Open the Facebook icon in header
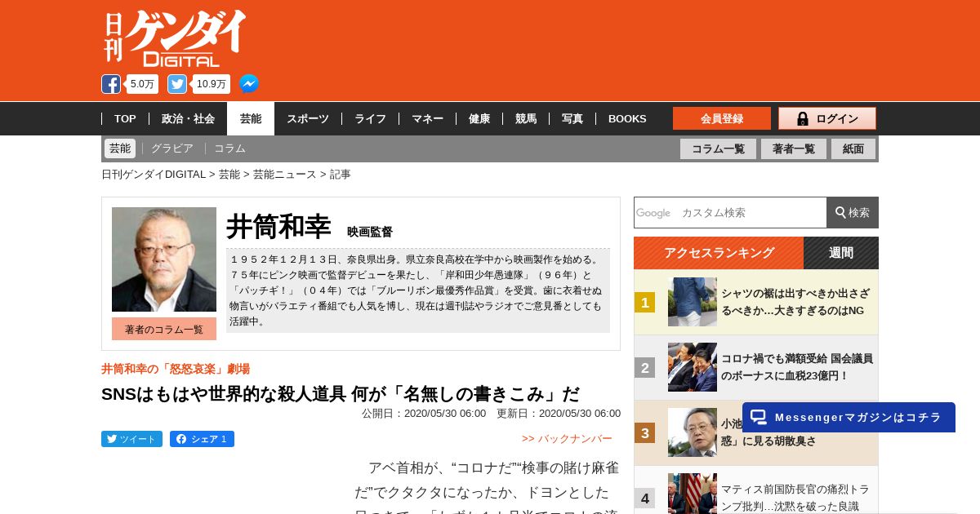 click(111, 84)
